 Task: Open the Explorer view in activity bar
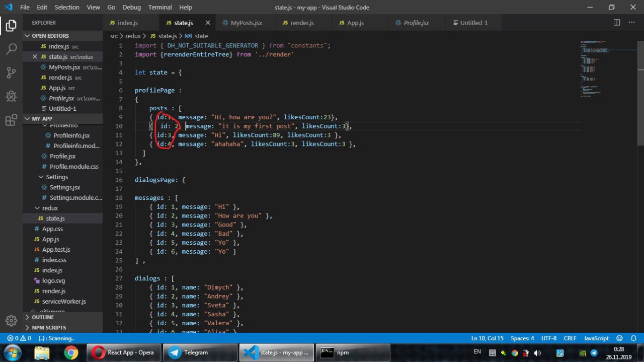11,26
